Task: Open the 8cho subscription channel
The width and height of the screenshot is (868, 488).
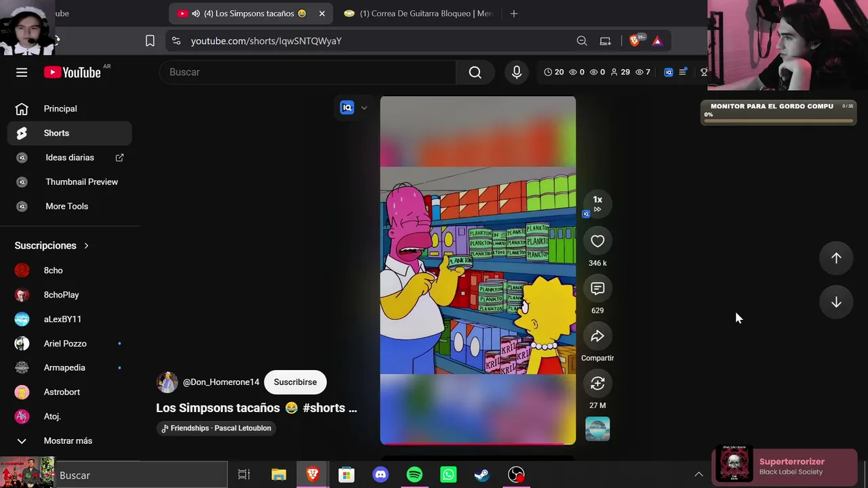Action: tap(70, 270)
